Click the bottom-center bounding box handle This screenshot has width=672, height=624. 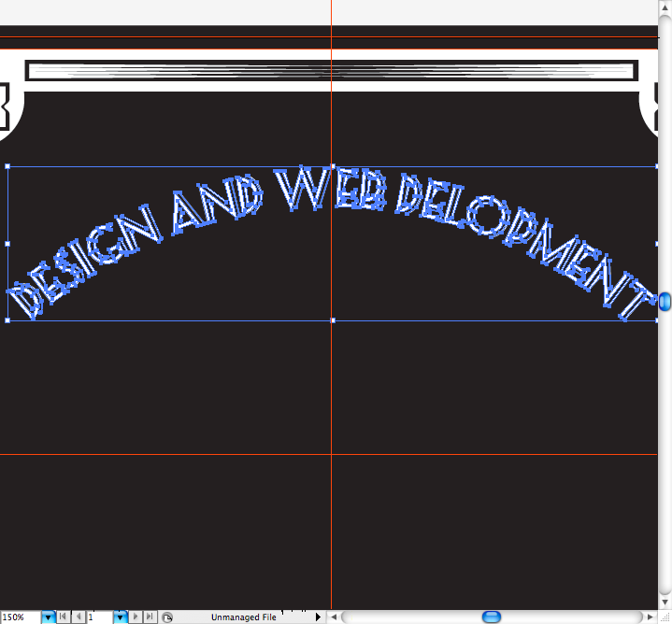coord(333,320)
